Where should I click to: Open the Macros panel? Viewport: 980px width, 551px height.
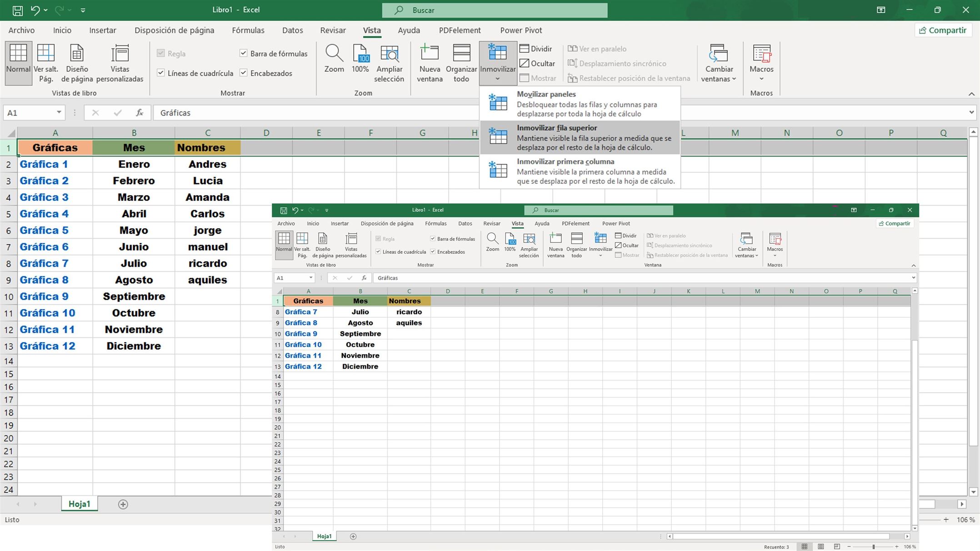761,63
